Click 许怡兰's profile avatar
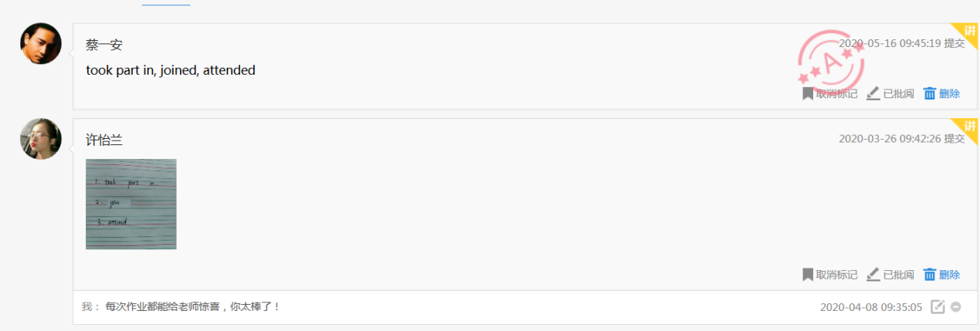This screenshot has height=331, width=980. pyautogui.click(x=41, y=139)
